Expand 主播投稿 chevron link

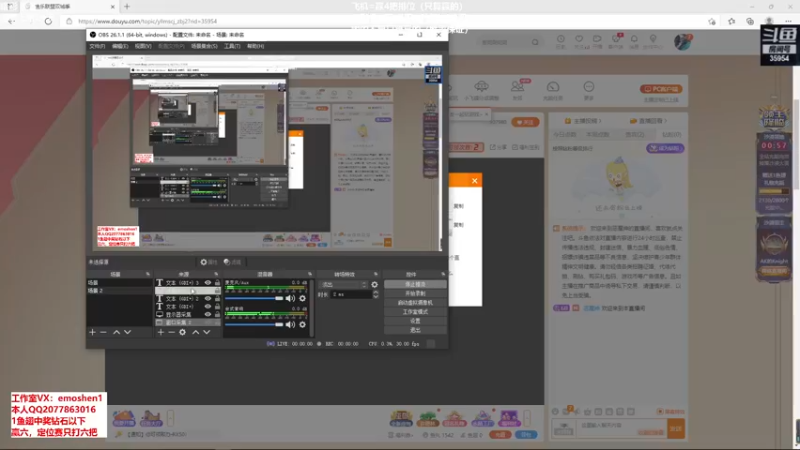tap(583, 121)
